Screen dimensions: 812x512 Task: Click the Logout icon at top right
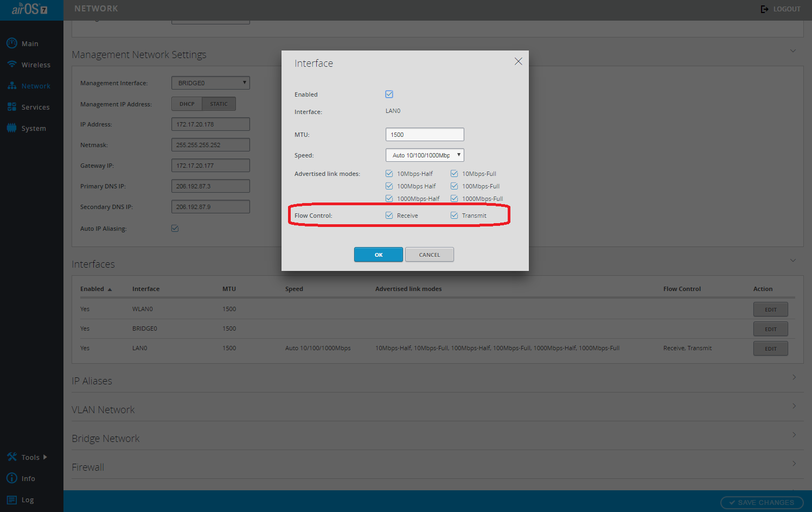coord(764,9)
